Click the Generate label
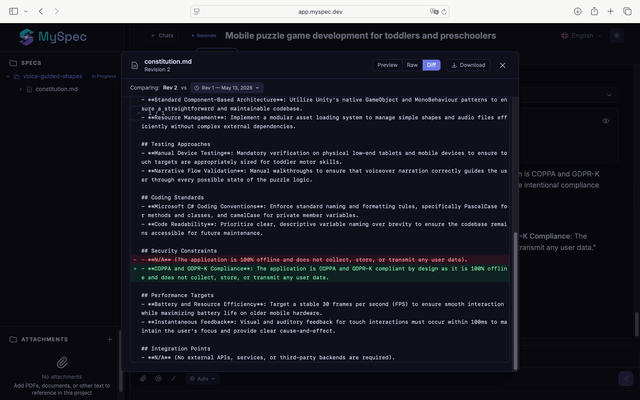 coord(204,36)
